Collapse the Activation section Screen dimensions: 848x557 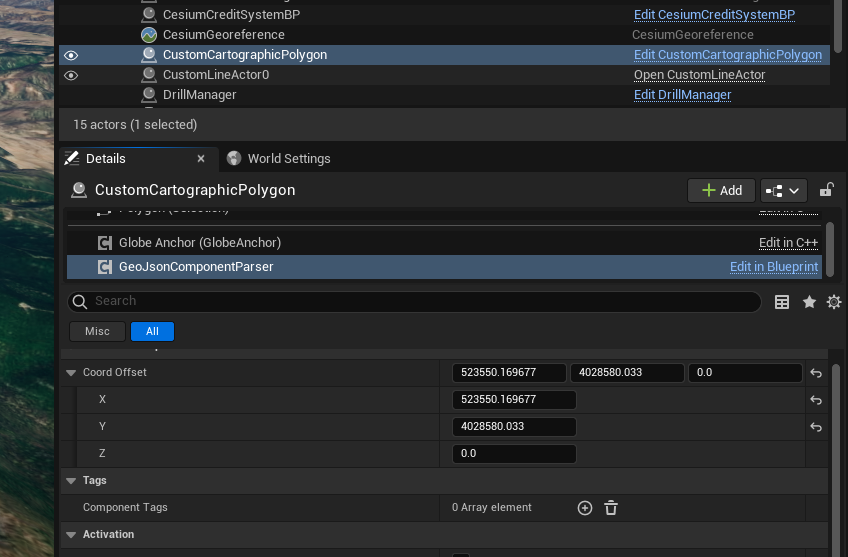(71, 535)
